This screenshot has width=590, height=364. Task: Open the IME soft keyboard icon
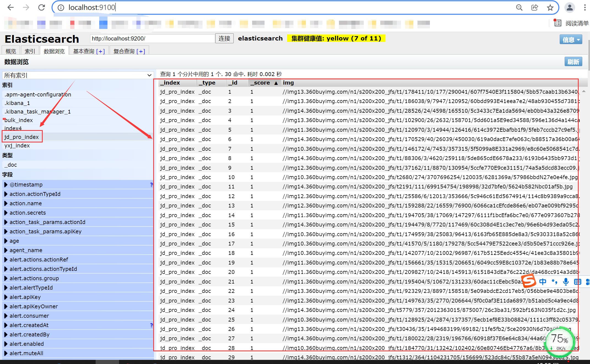point(578,282)
